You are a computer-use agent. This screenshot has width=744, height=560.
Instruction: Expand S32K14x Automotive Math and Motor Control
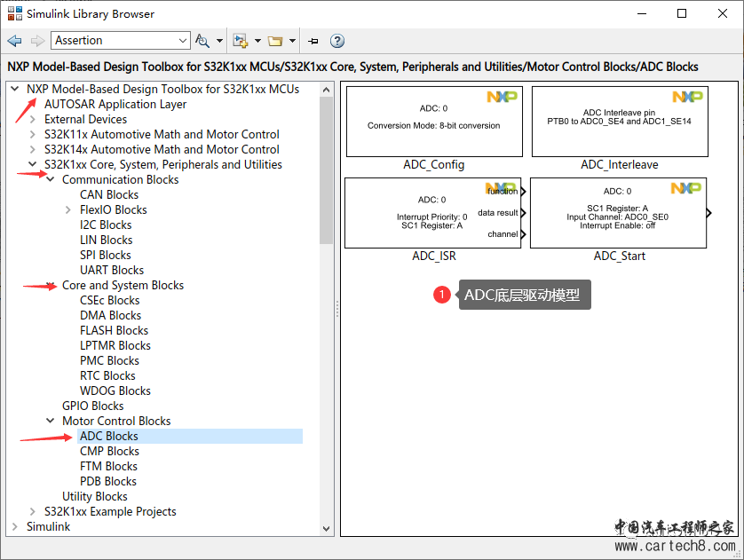[x=32, y=149]
